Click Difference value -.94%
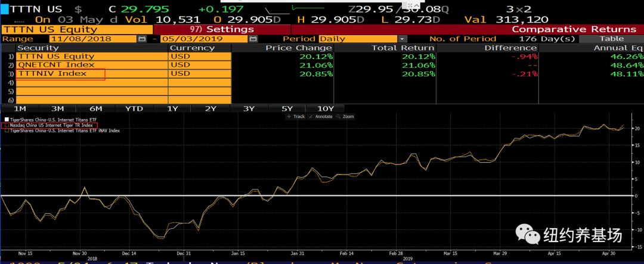Viewport: 644px width, 264px height. pos(524,57)
